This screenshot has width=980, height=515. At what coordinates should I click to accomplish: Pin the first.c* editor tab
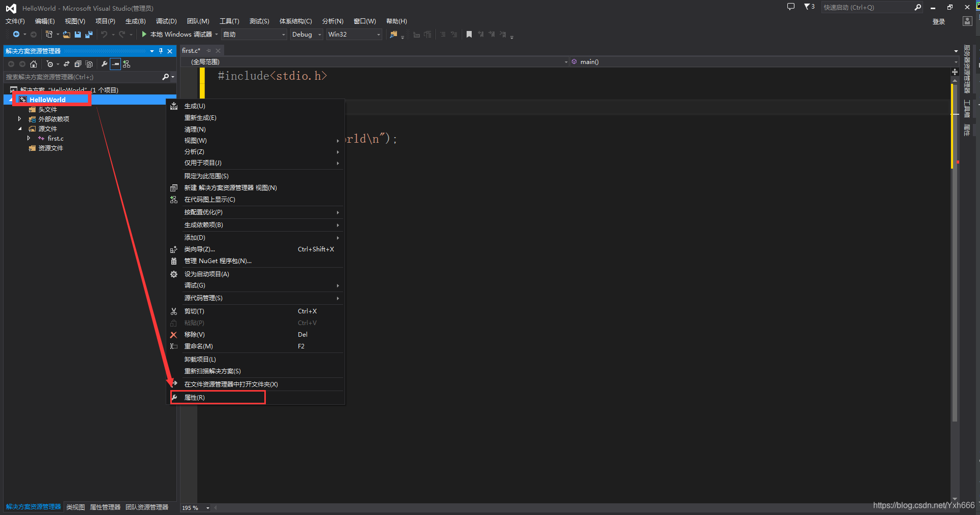pos(208,51)
